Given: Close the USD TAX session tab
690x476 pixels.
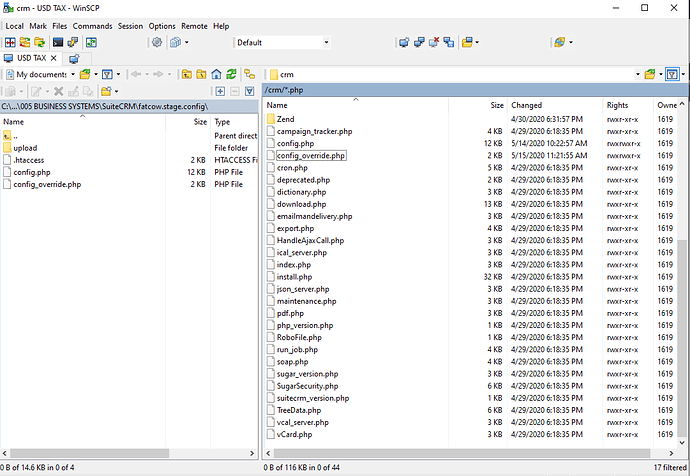Looking at the screenshot, I should [54, 58].
